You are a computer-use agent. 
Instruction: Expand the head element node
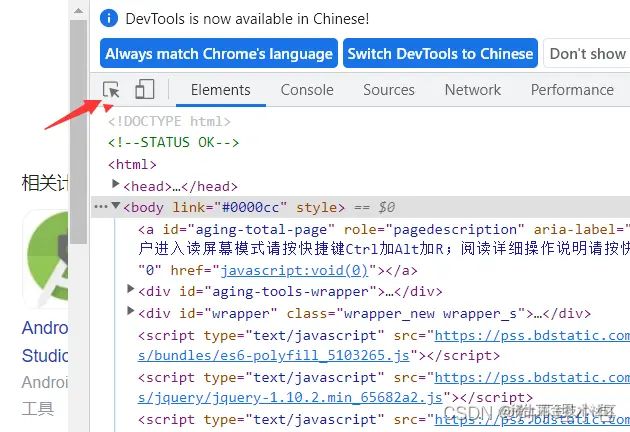coord(116,184)
